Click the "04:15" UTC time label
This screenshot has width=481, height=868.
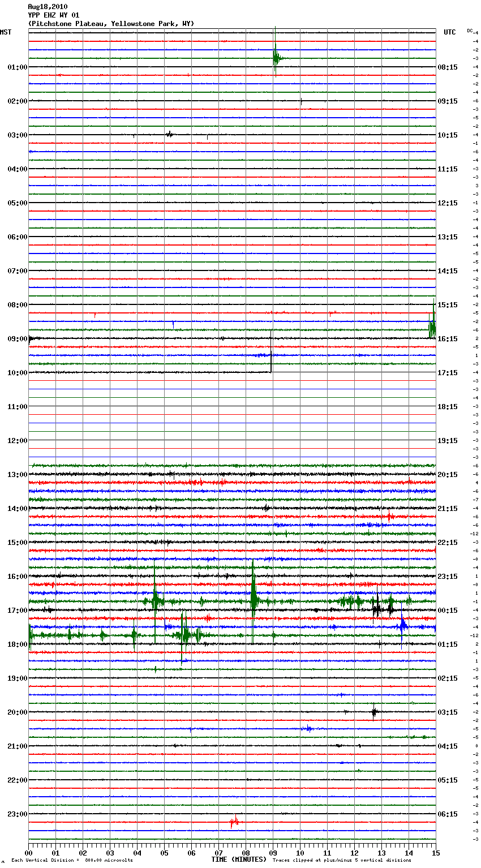click(x=448, y=746)
